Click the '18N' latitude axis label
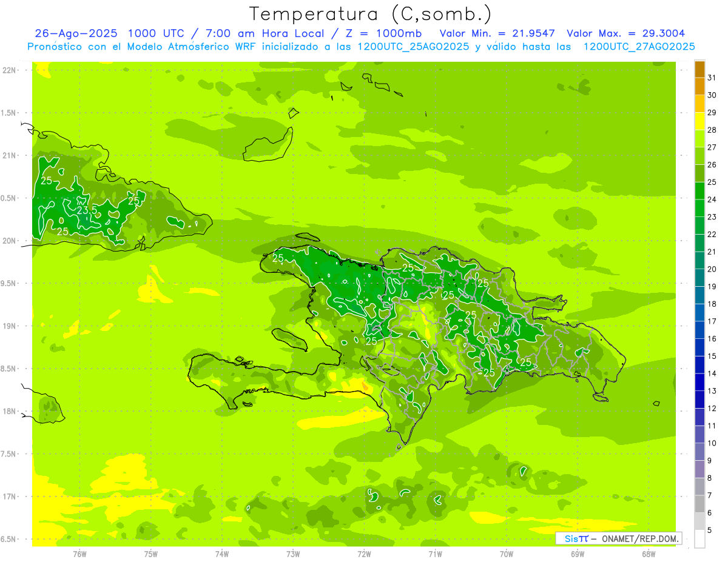 [9, 412]
